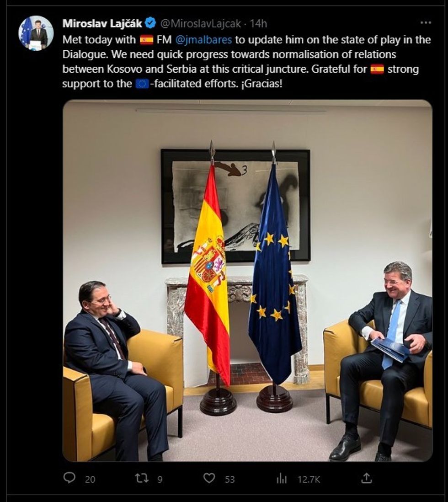Click the 12.7K views count
448x502 pixels.
309,479
